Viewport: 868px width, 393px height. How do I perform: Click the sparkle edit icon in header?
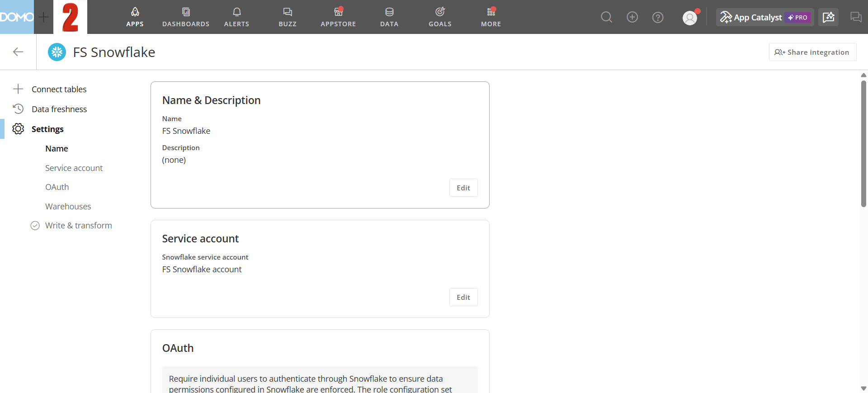pyautogui.click(x=828, y=17)
